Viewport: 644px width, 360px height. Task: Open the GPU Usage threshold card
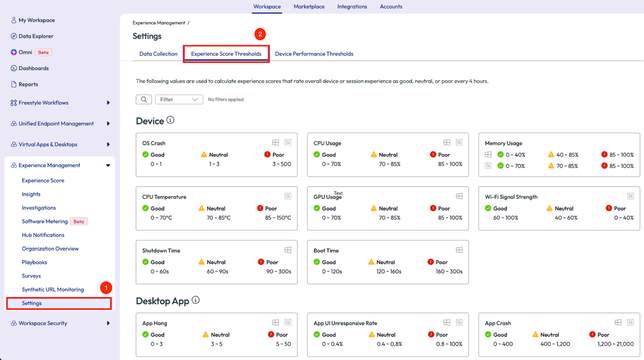pos(388,208)
